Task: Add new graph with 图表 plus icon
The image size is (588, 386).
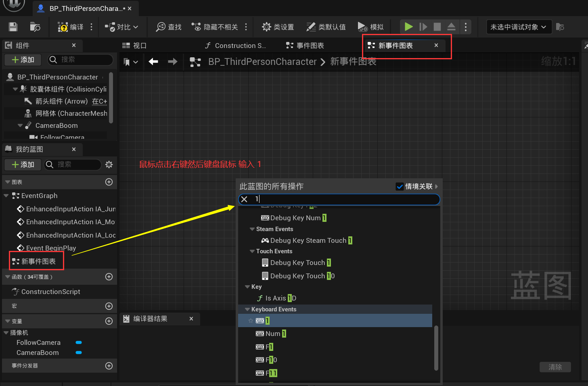Action: [x=109, y=182]
